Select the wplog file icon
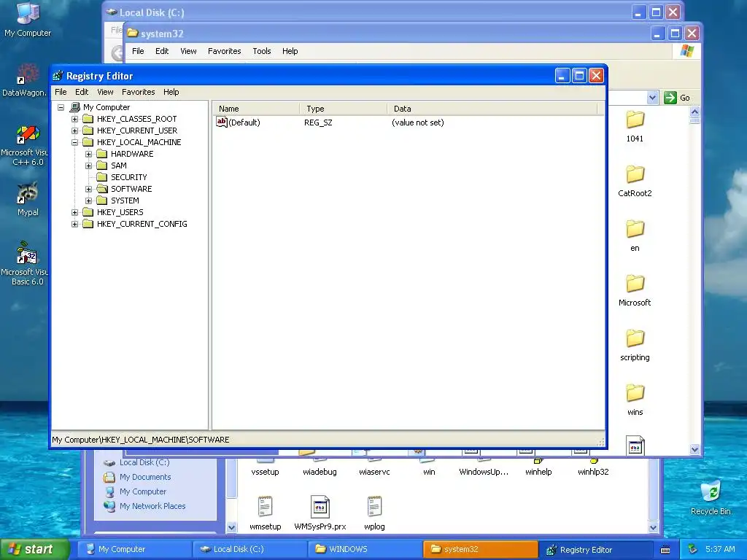The height and width of the screenshot is (560, 747). [x=374, y=507]
